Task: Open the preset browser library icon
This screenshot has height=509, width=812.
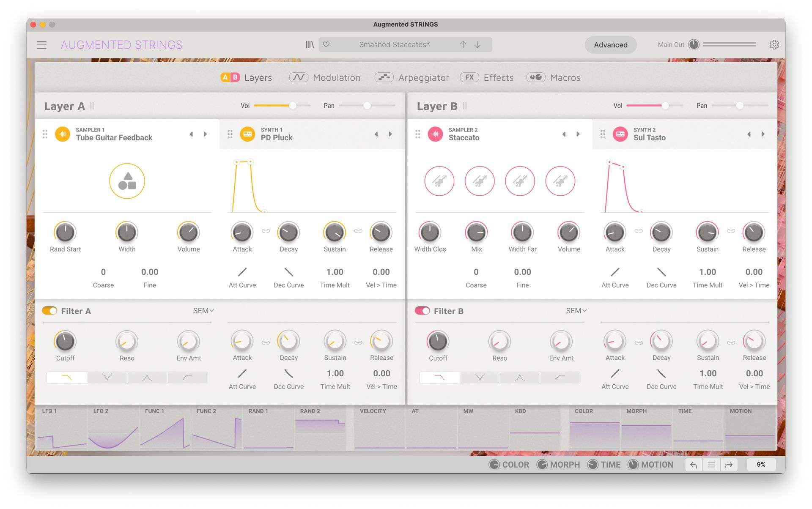Action: 310,44
